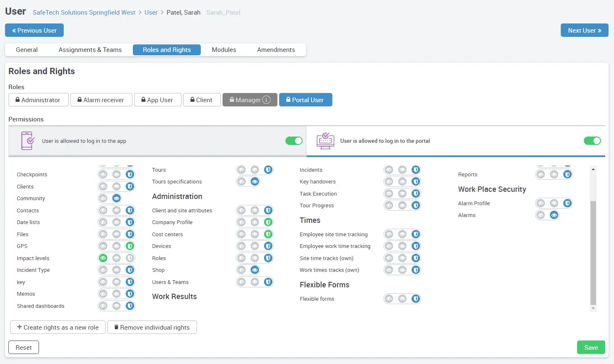Viewport: 614px width, 364px height.
Task: Click the view-only eye icon for GPS
Action: pyautogui.click(x=117, y=246)
